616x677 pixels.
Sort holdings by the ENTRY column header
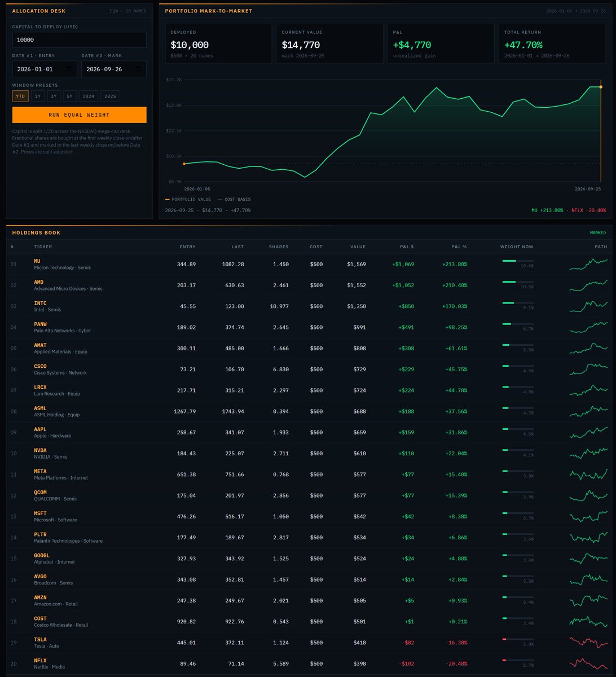188,247
